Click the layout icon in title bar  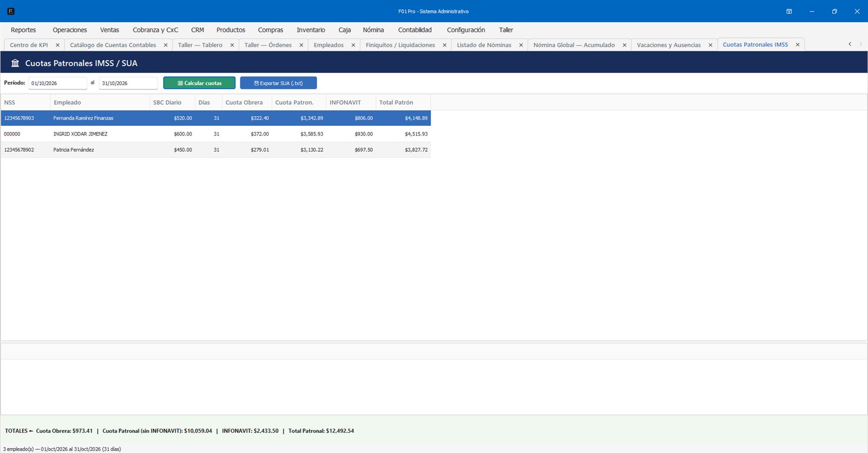pyautogui.click(x=789, y=11)
